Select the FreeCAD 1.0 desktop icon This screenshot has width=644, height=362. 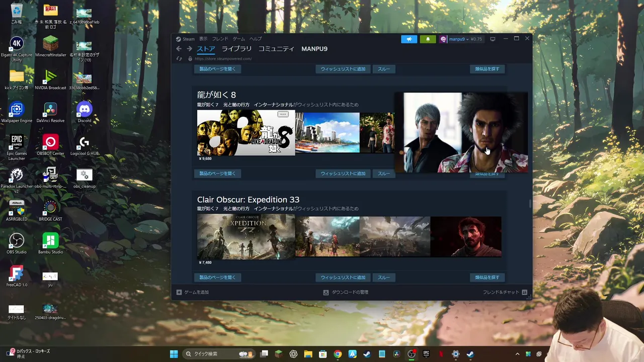pyautogui.click(x=17, y=276)
